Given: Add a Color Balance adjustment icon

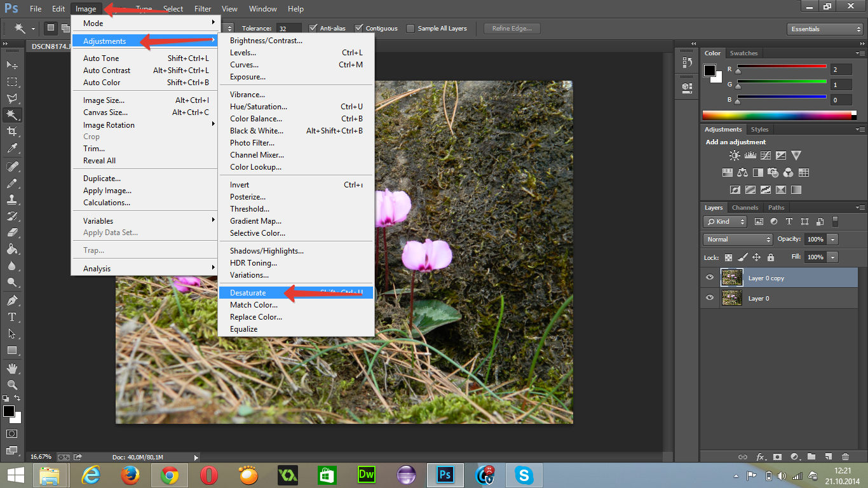Looking at the screenshot, I should click(743, 172).
